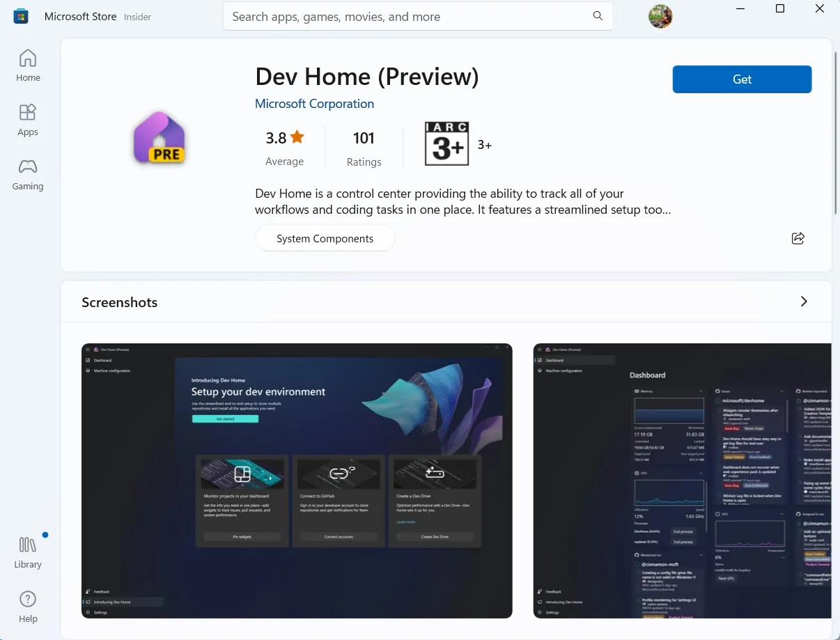The height and width of the screenshot is (640, 840).
Task: Open the Dashboard screenshot thumbnail
Action: click(x=682, y=481)
